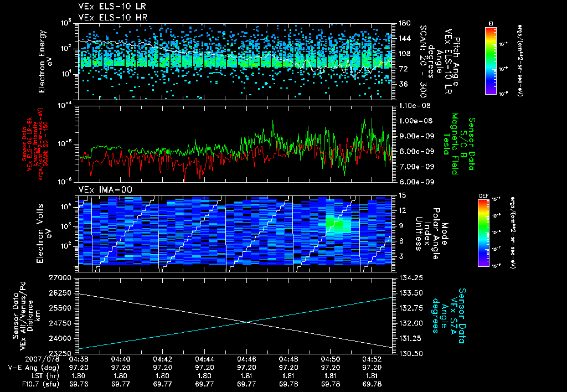The image size is (567, 392).
Task: Click the 'V-E Ang (deg)' row label
Action: (x=34, y=368)
